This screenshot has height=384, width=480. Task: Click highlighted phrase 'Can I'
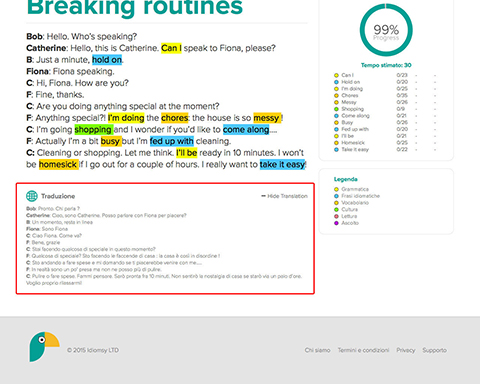tap(171, 48)
